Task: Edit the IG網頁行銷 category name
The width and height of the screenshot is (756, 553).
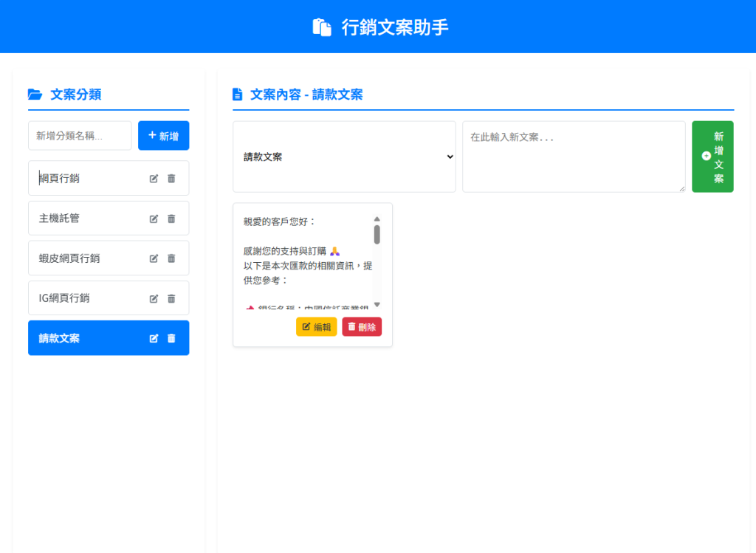Action: [154, 298]
